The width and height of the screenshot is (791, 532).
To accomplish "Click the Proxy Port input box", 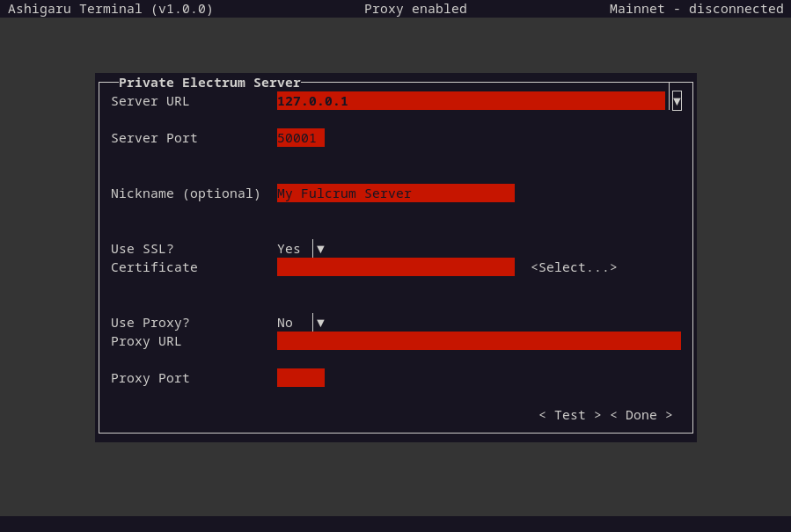I will tap(301, 378).
